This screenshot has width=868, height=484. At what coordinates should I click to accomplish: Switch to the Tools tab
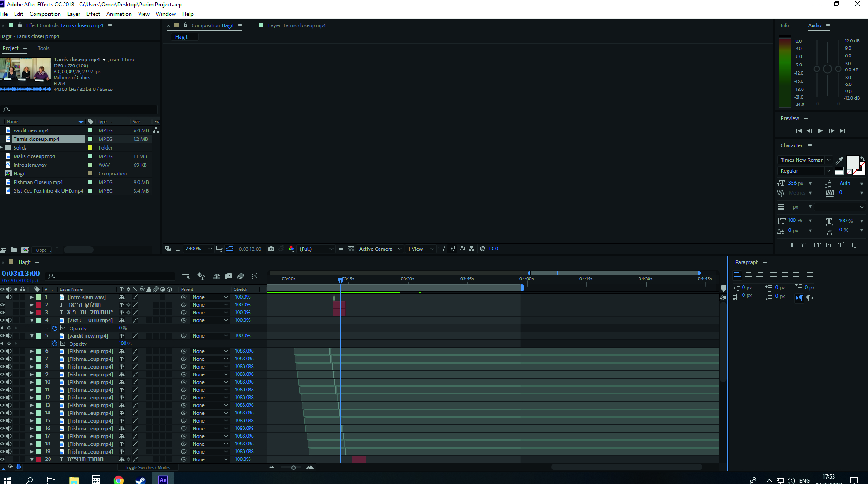point(44,48)
